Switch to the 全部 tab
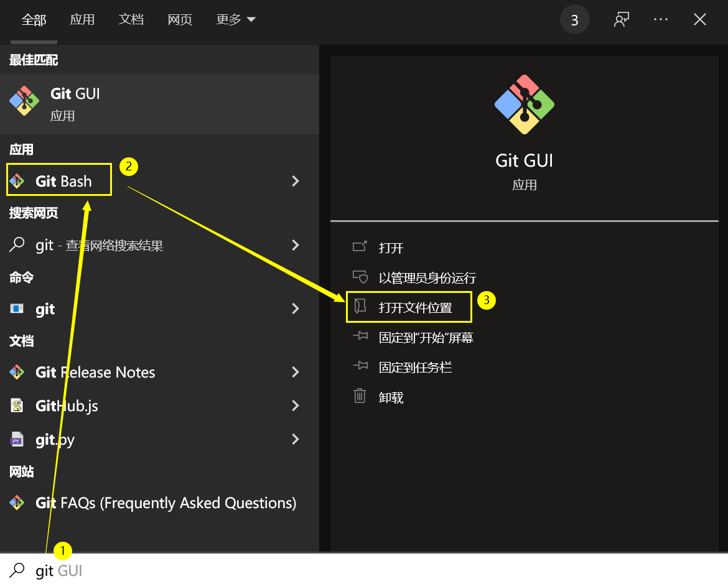728x584 pixels. pyautogui.click(x=34, y=20)
